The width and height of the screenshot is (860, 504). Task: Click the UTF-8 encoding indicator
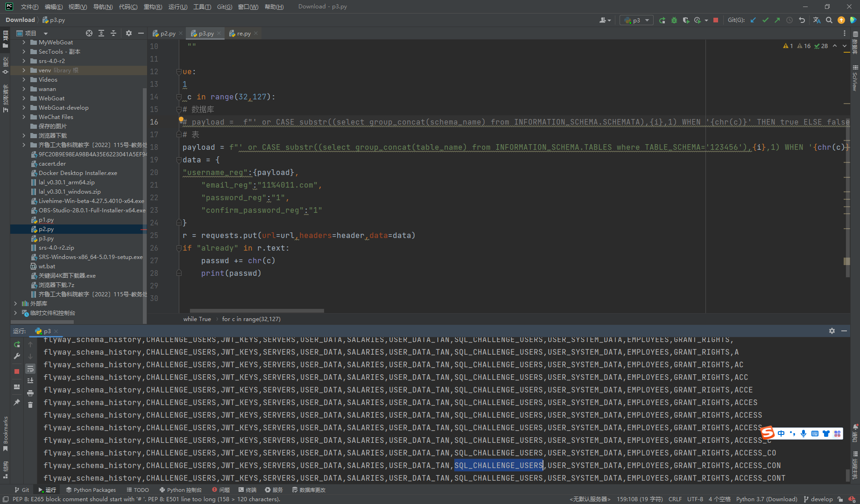point(695,499)
